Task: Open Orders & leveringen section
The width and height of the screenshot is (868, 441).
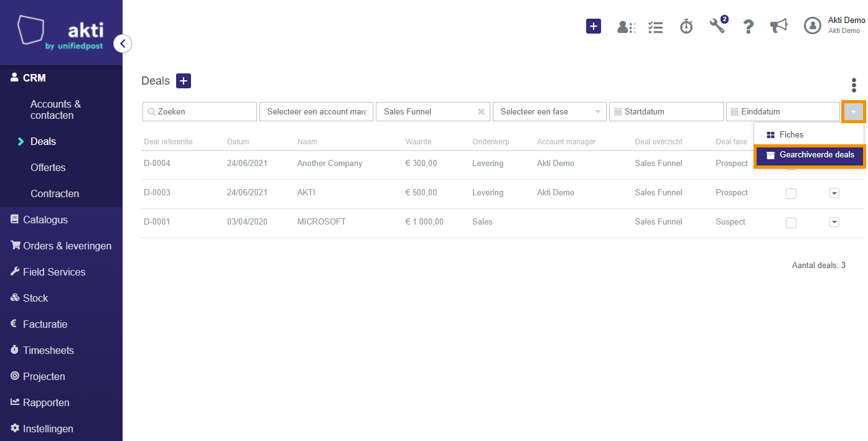Action: [61, 246]
